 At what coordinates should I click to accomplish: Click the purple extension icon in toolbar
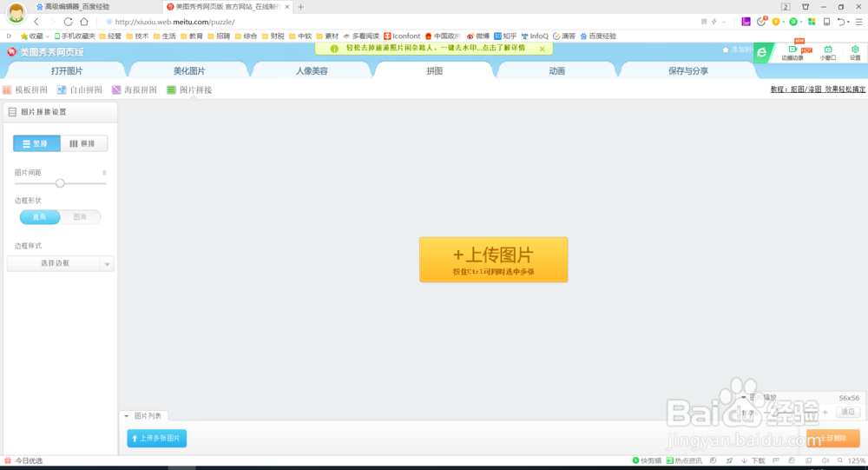[746, 22]
